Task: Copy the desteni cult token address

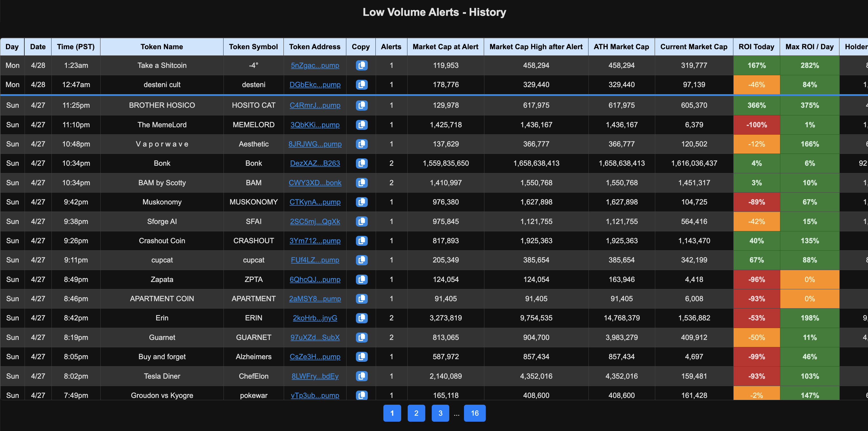Action: (361, 85)
